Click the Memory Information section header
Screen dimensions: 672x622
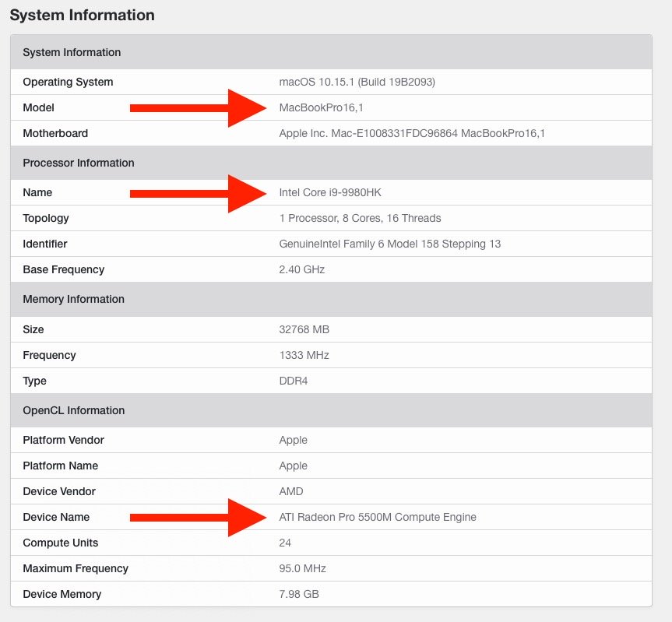point(331,299)
